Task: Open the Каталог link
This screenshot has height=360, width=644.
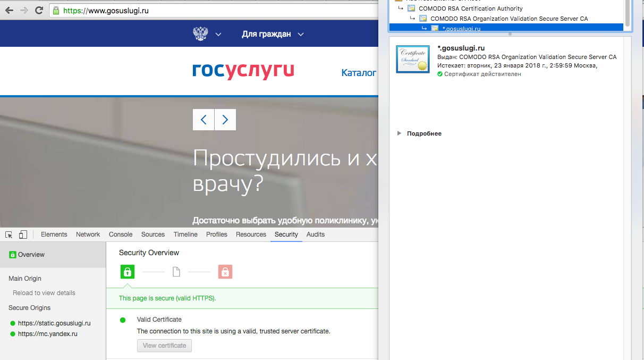Action: [359, 73]
